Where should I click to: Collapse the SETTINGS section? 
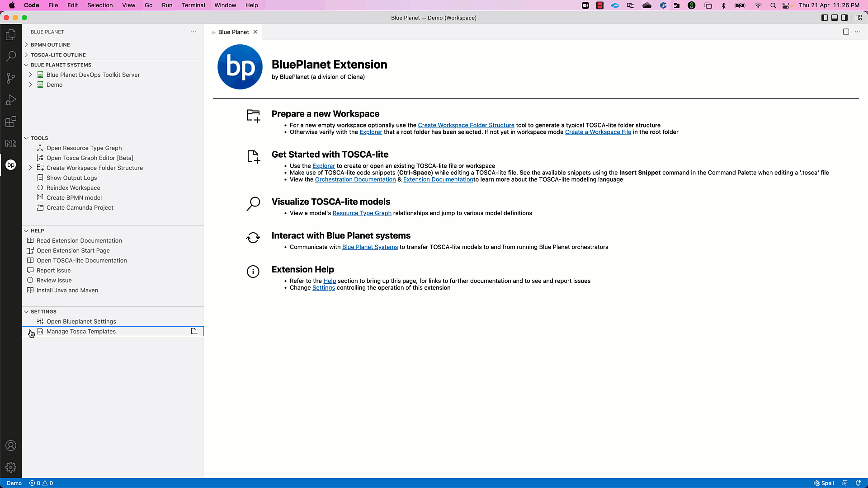coord(113,312)
